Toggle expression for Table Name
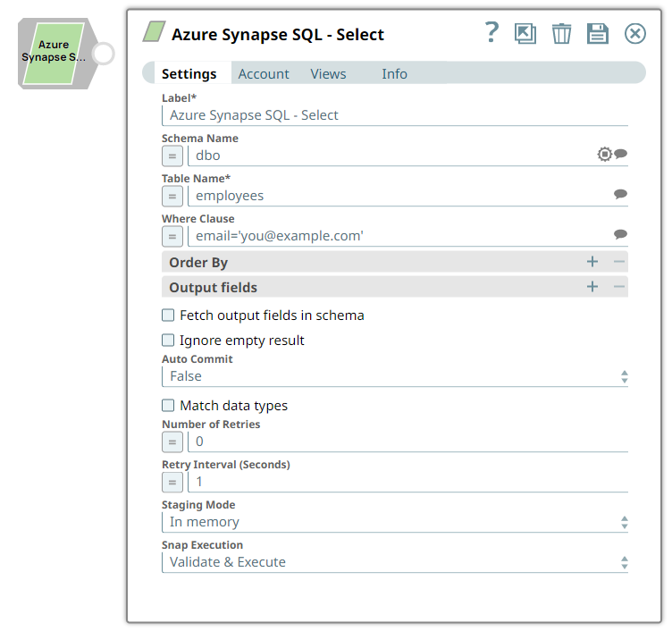672x631 pixels. pos(172,197)
